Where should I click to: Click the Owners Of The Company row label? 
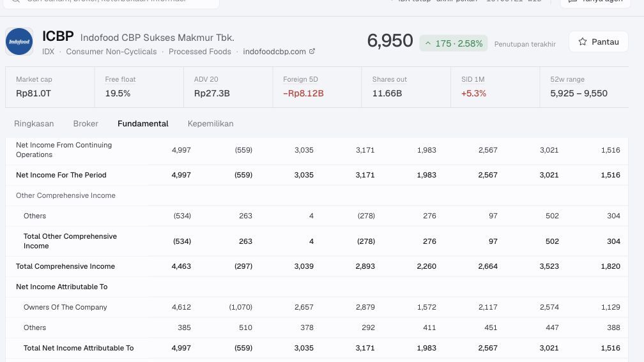pyautogui.click(x=65, y=307)
